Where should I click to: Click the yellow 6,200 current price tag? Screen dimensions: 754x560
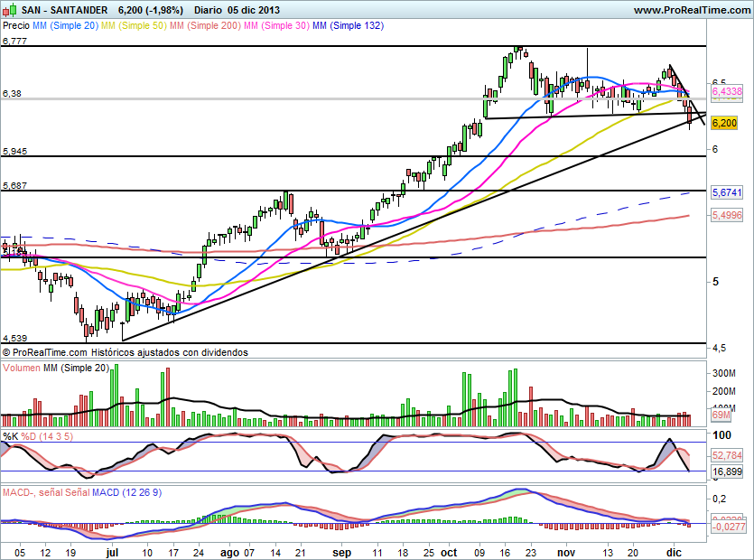[724, 123]
